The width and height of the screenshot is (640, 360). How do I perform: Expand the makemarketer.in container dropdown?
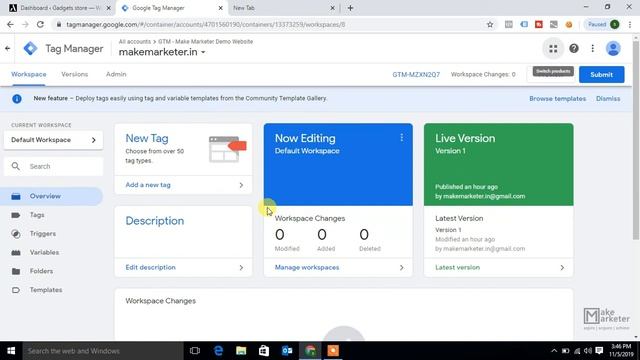pyautogui.click(x=203, y=52)
